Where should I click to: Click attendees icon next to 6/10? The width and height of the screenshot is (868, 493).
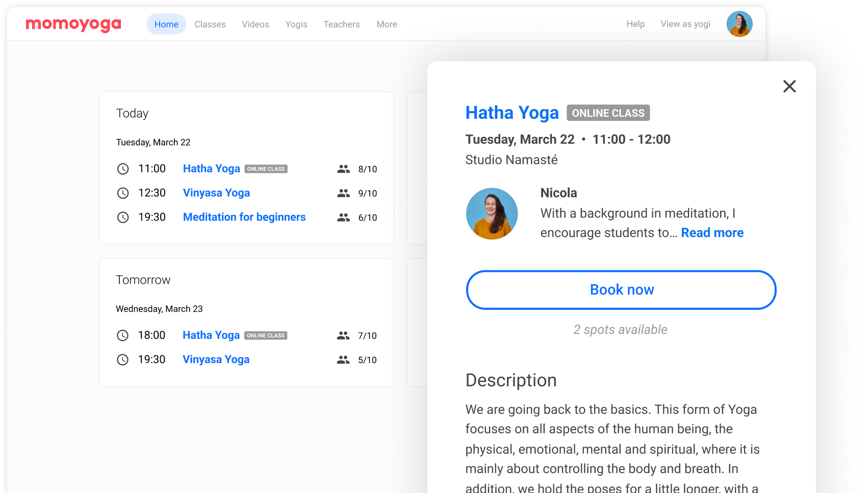pyautogui.click(x=343, y=217)
